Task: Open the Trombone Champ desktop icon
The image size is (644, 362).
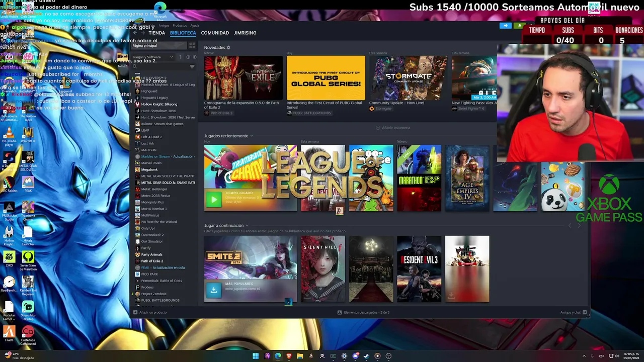Action: [x=28, y=211]
